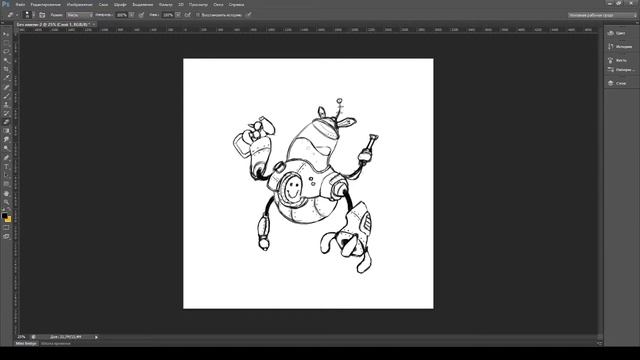Select the Brush tool in toolbox
Screen dimensions: 640x360
[6, 96]
